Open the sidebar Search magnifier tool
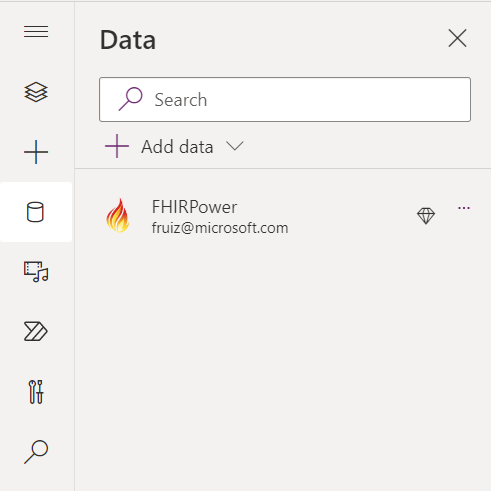This screenshot has width=491, height=491. coord(36,452)
